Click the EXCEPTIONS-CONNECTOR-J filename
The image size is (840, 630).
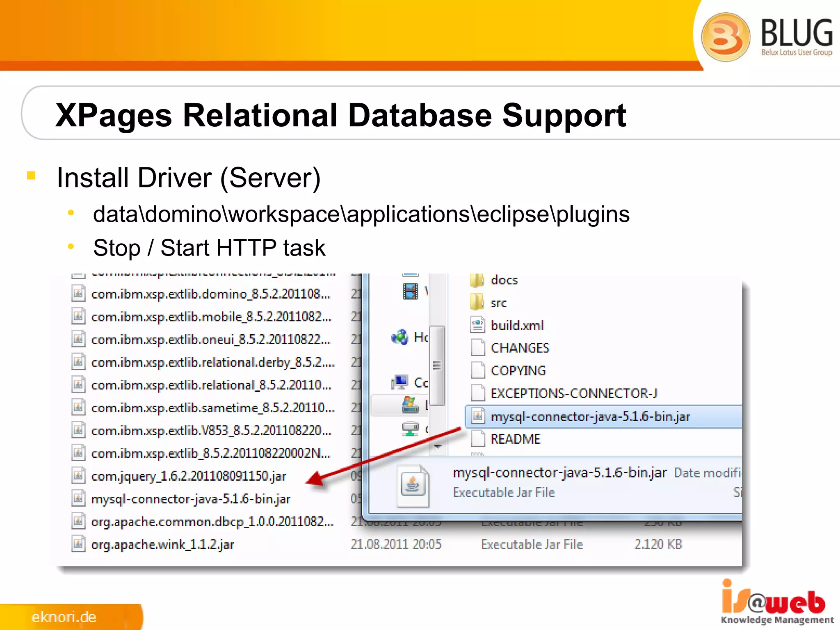click(574, 393)
